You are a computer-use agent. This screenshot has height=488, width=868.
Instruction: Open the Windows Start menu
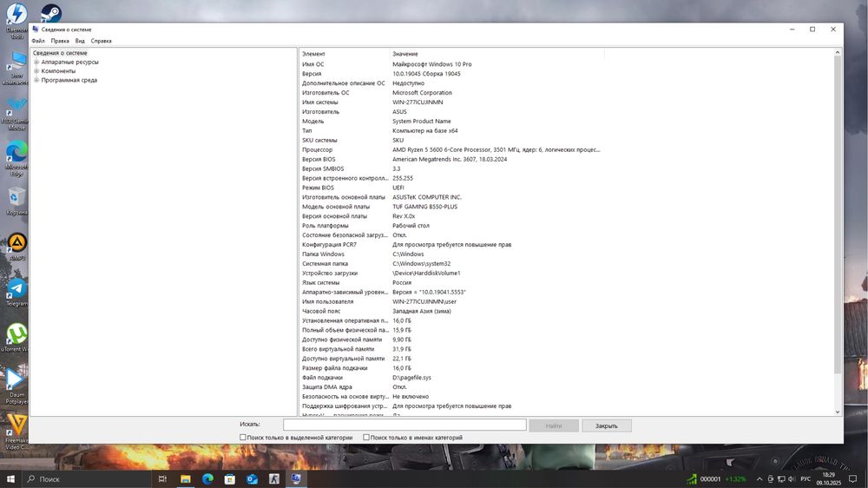point(10,478)
